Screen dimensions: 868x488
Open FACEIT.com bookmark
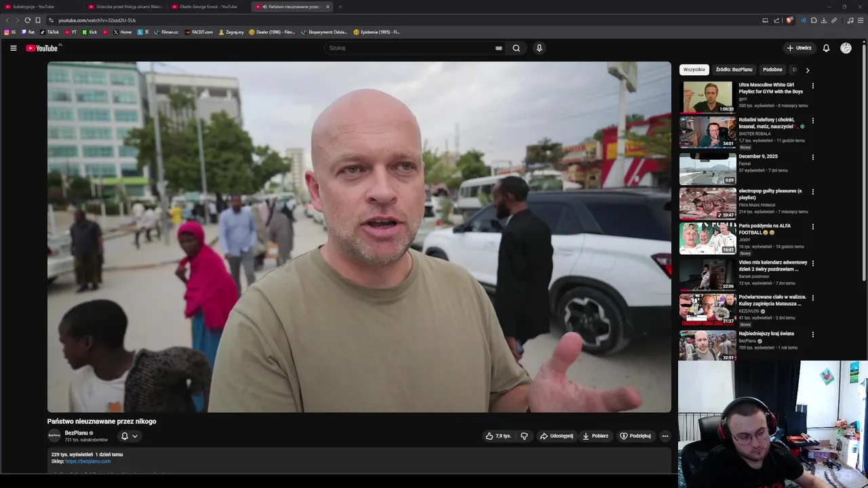tap(199, 32)
